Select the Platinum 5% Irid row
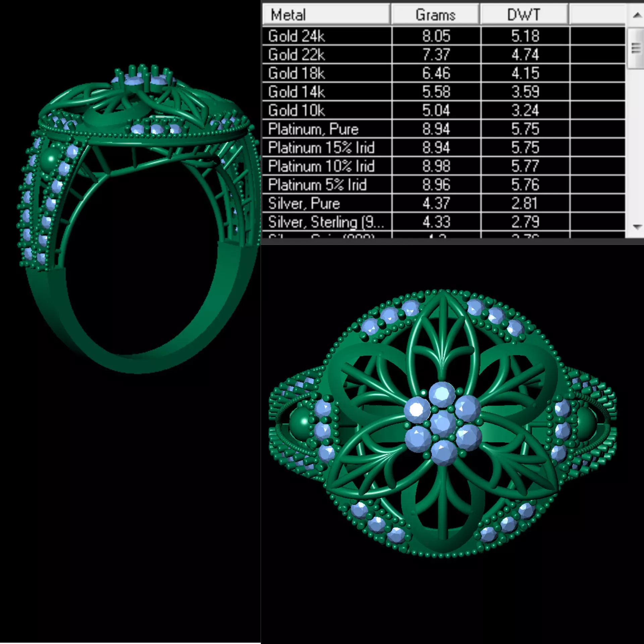644x644 pixels. click(443, 185)
